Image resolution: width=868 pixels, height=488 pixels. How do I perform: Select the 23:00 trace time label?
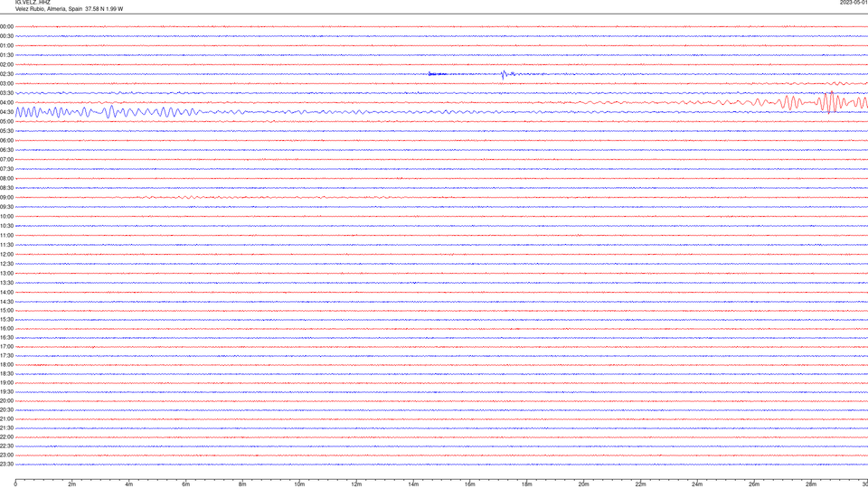[x=6, y=455]
